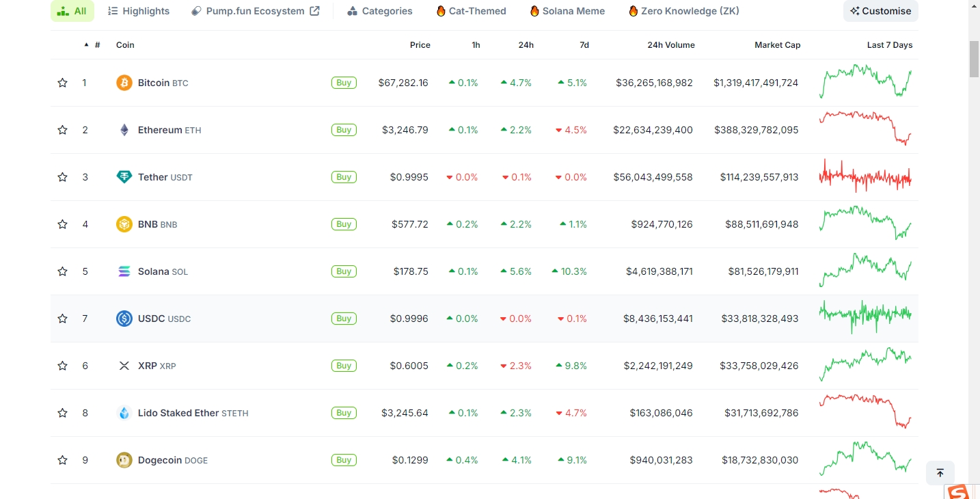980x499 pixels.
Task: Click Buy button for Bitcoin
Action: click(x=344, y=83)
